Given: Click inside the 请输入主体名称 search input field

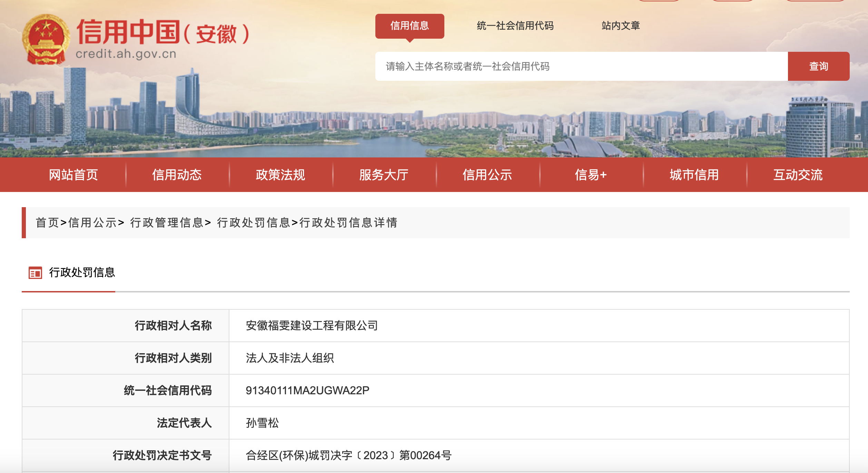Looking at the screenshot, I should [x=552, y=67].
